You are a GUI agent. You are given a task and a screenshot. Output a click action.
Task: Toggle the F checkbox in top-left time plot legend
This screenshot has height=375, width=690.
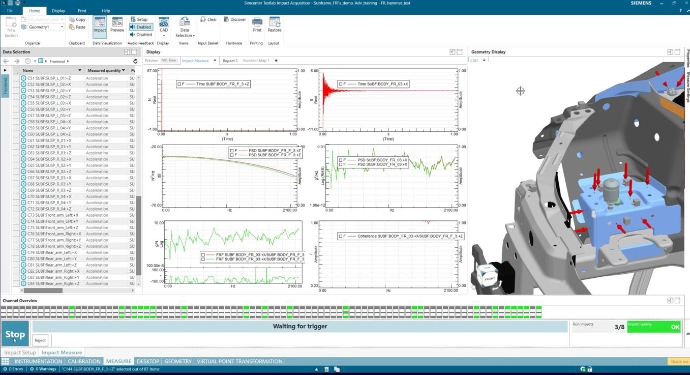(180, 84)
